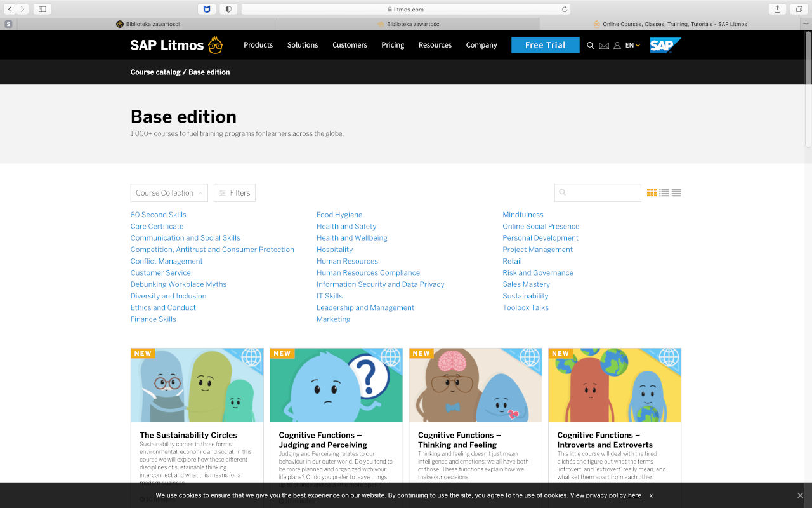Click the Safari address bar
The image size is (812, 508).
[x=406, y=9]
